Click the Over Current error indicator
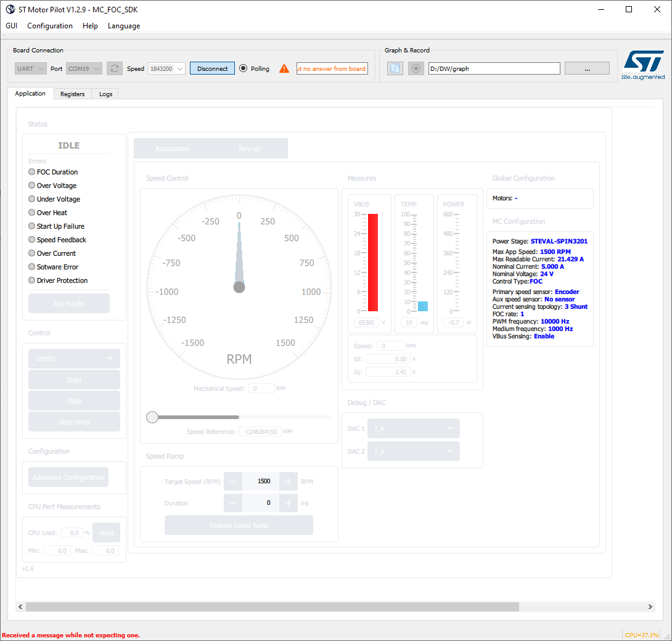The width and height of the screenshot is (672, 641). tap(31, 253)
